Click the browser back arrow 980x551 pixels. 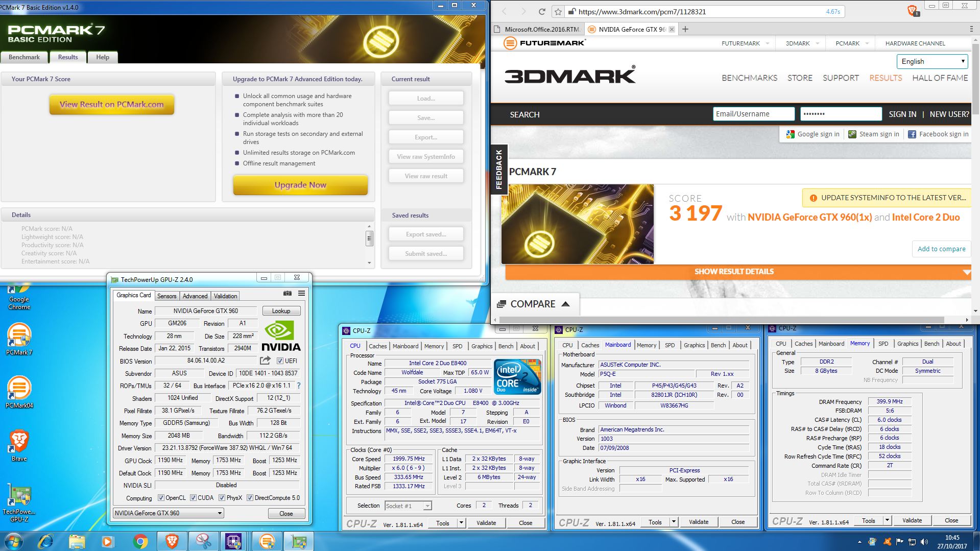point(505,11)
